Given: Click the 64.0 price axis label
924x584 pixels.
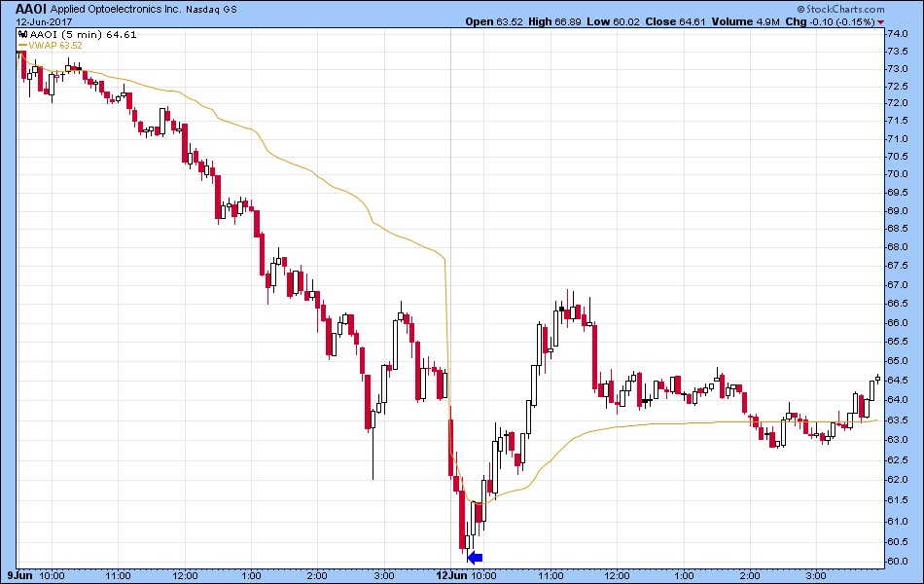Looking at the screenshot, I should pos(898,399).
